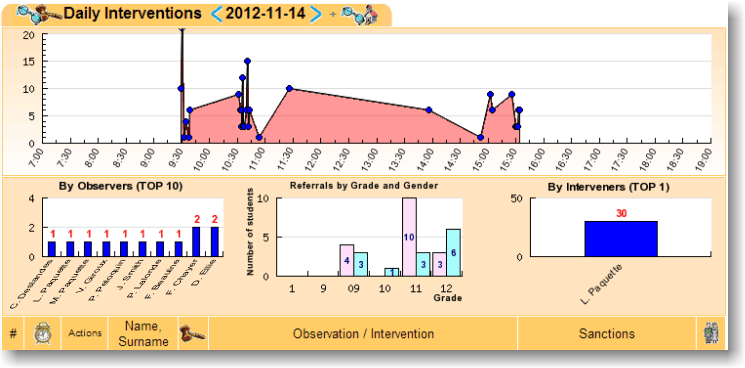Go to the previous day arrow
Image resolution: width=745 pixels, height=368 pixels.
pyautogui.click(x=216, y=14)
